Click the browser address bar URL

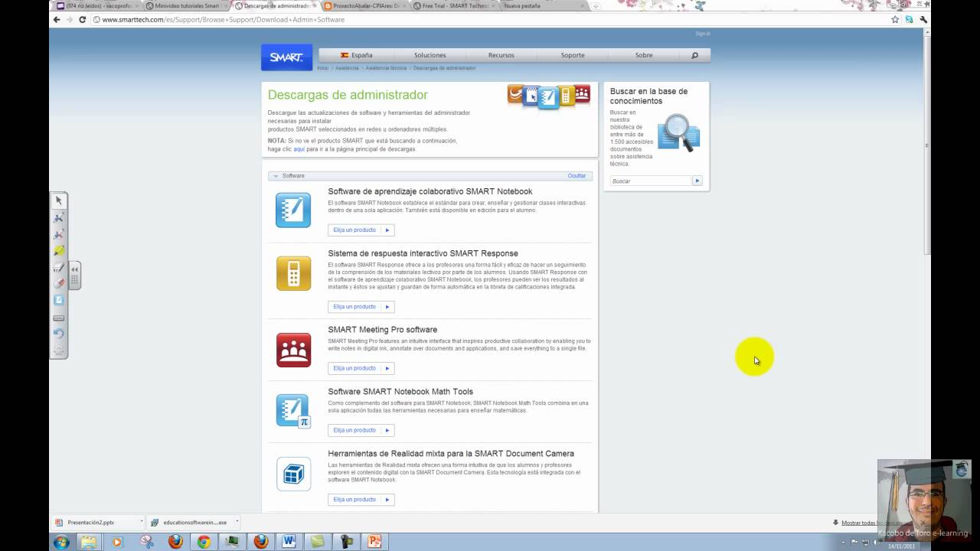click(x=223, y=19)
